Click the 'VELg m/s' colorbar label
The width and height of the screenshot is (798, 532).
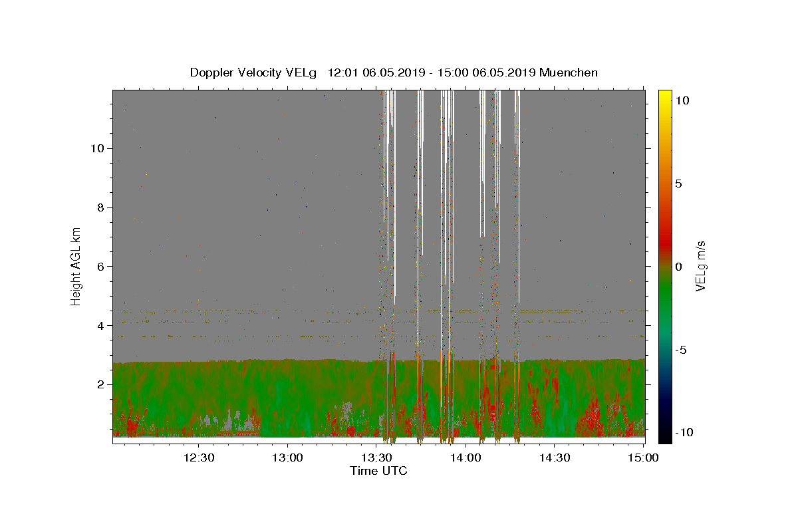(x=700, y=266)
